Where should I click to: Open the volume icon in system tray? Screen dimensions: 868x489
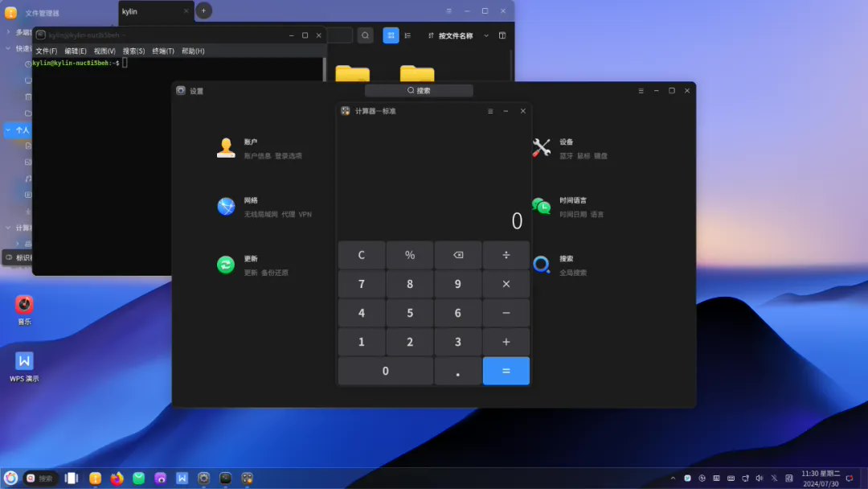click(x=759, y=478)
